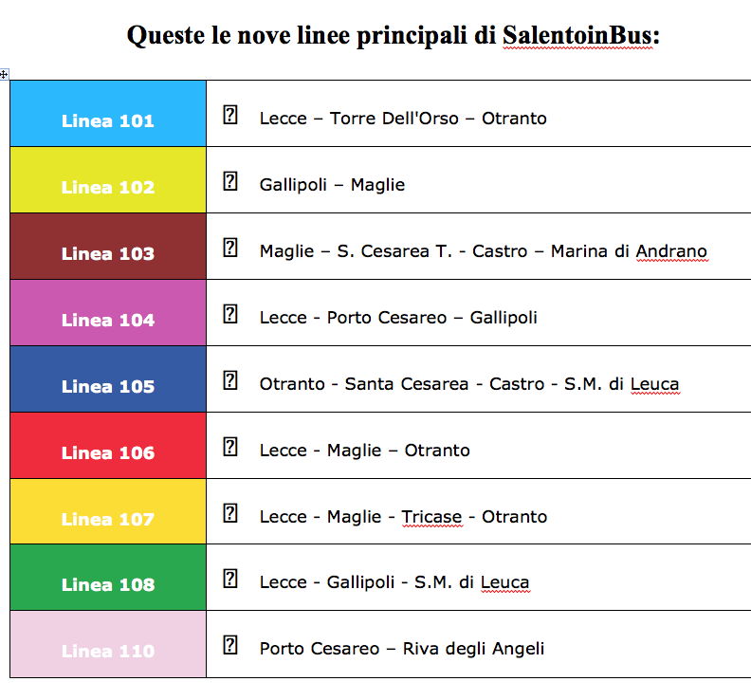The width and height of the screenshot is (751, 700).
Task: Click the placeholder icon in Linea 105 row
Action: pos(229,381)
